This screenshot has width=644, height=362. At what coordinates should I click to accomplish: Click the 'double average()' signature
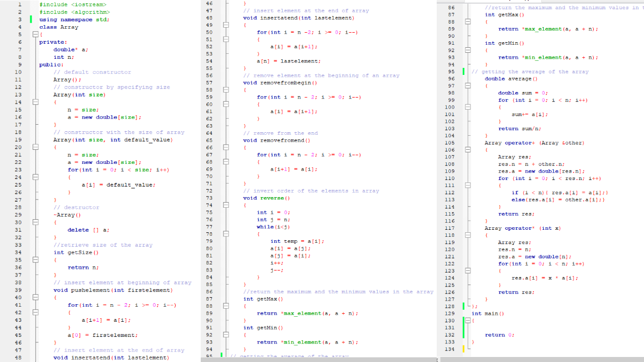(511, 79)
